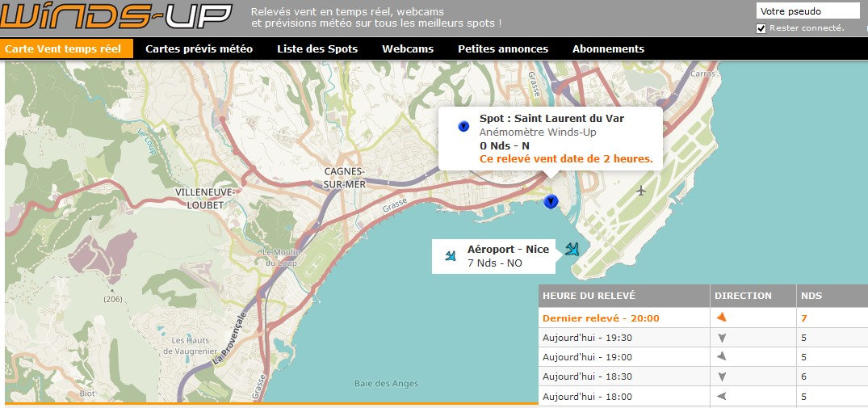Viewport: 868px width, 408px height.
Task: Click the wind direction arrow for 19:30
Action: click(x=721, y=338)
